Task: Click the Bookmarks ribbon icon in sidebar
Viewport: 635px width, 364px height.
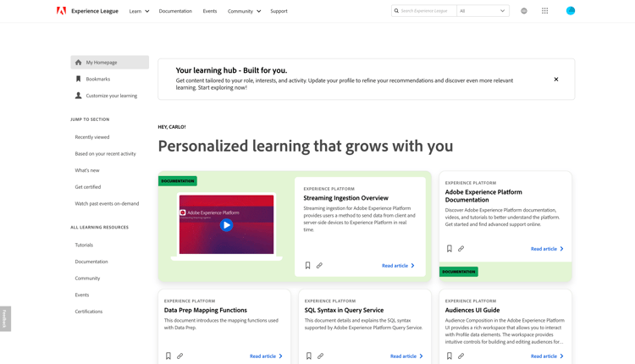Action: (78, 79)
